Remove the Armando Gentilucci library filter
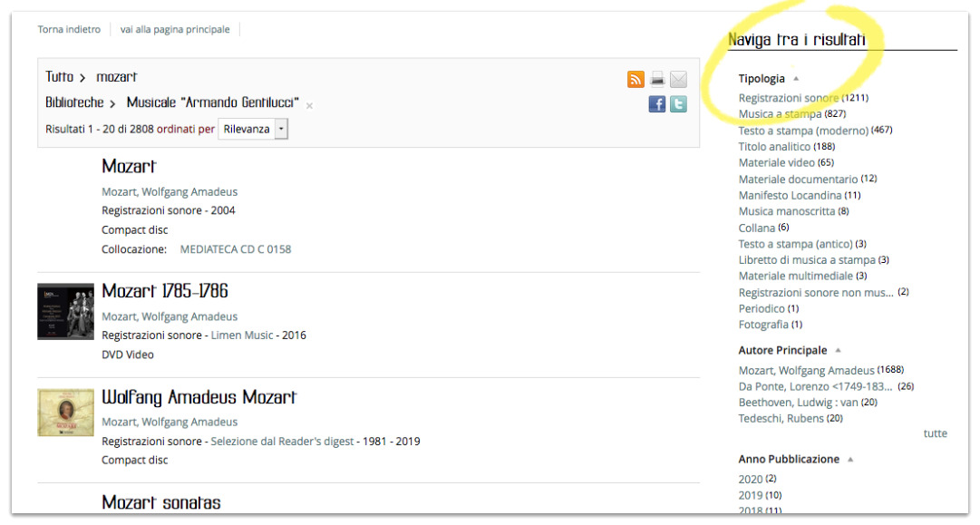Image resolution: width=980 pixels, height=525 pixels. tap(309, 106)
